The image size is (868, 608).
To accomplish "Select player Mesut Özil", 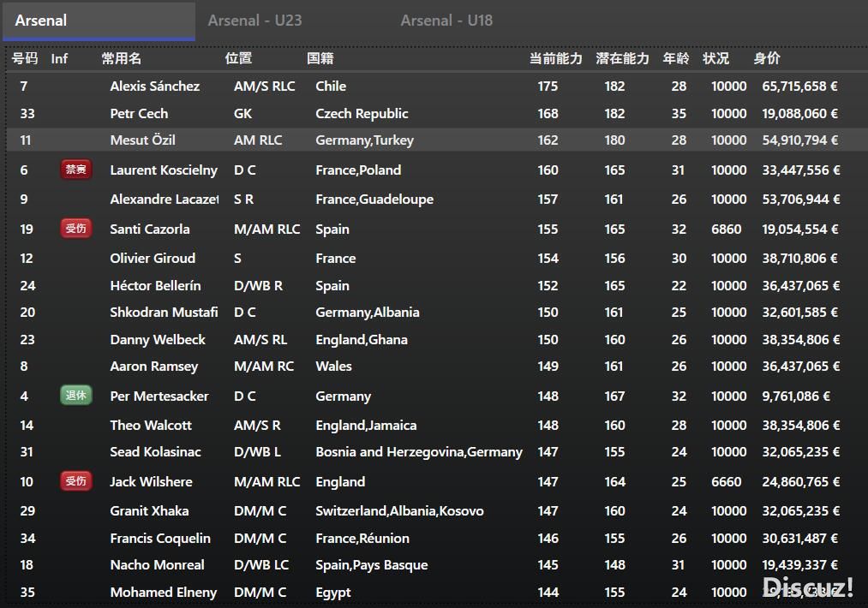I will tap(143, 140).
